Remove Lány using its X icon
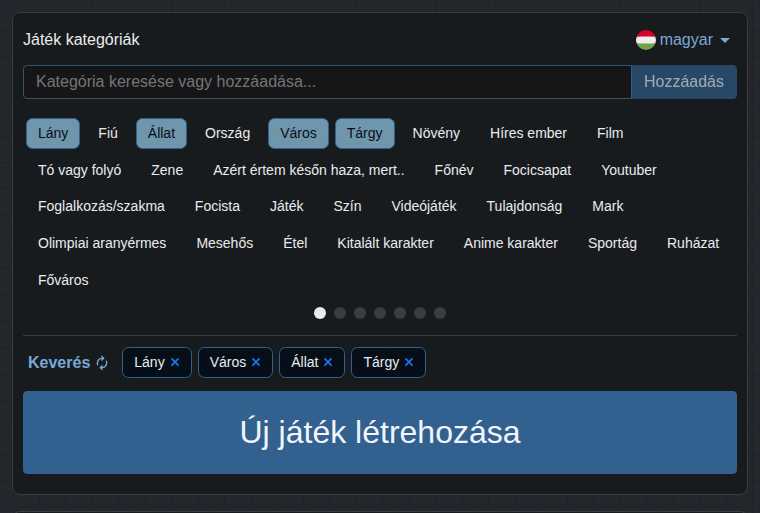760x513 pixels. pyautogui.click(x=175, y=362)
